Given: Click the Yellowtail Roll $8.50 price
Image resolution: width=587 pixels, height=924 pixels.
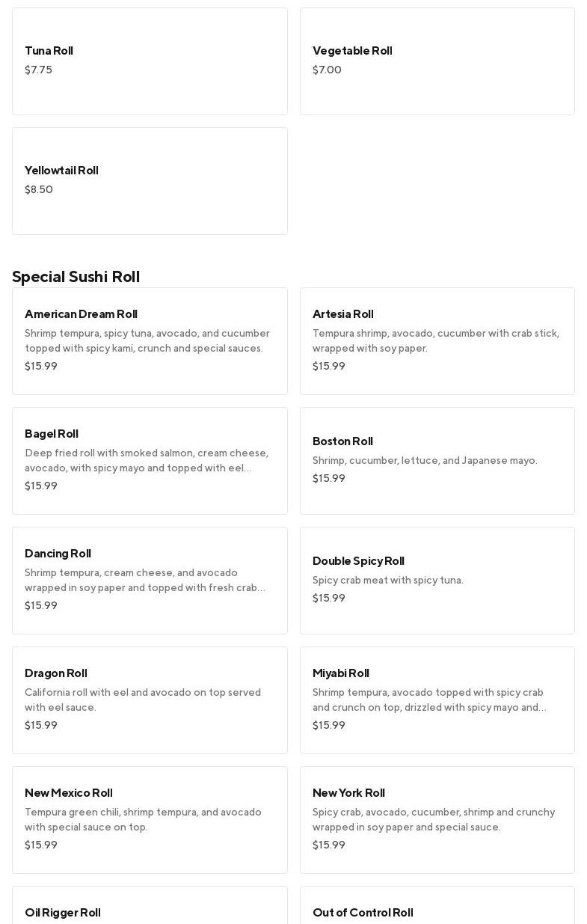Looking at the screenshot, I should pos(39,190).
